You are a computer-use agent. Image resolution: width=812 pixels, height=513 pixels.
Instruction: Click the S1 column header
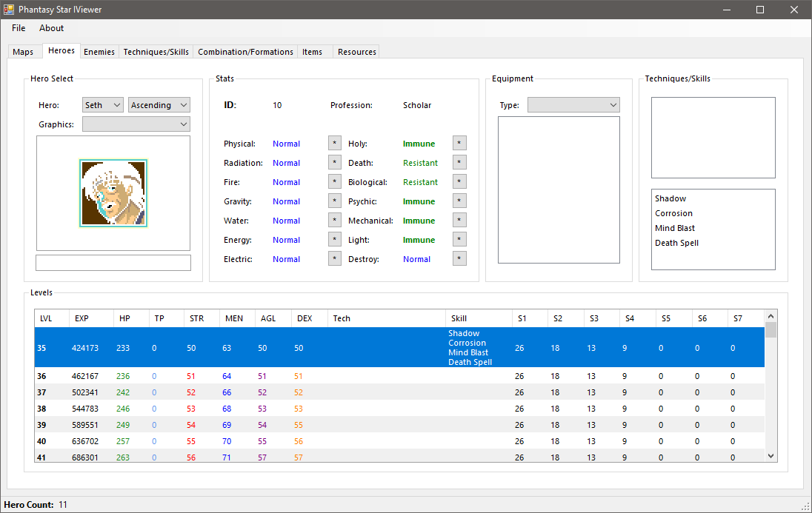pos(530,318)
